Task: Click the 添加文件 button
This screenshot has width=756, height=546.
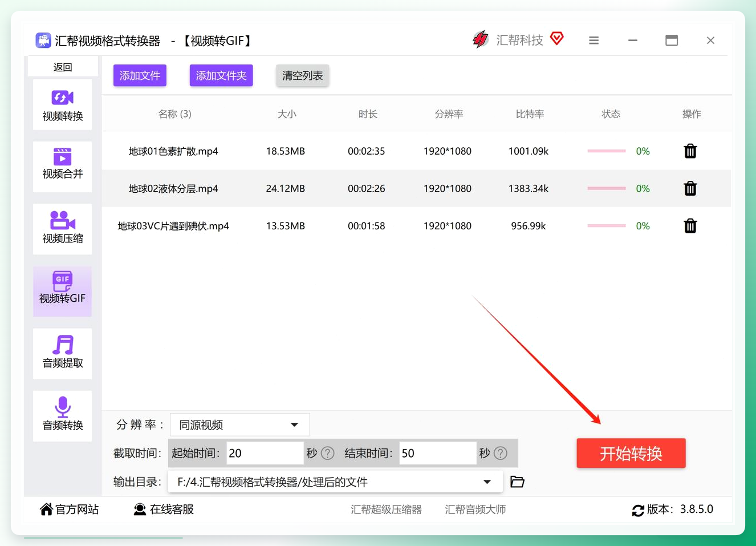Action: tap(140, 75)
